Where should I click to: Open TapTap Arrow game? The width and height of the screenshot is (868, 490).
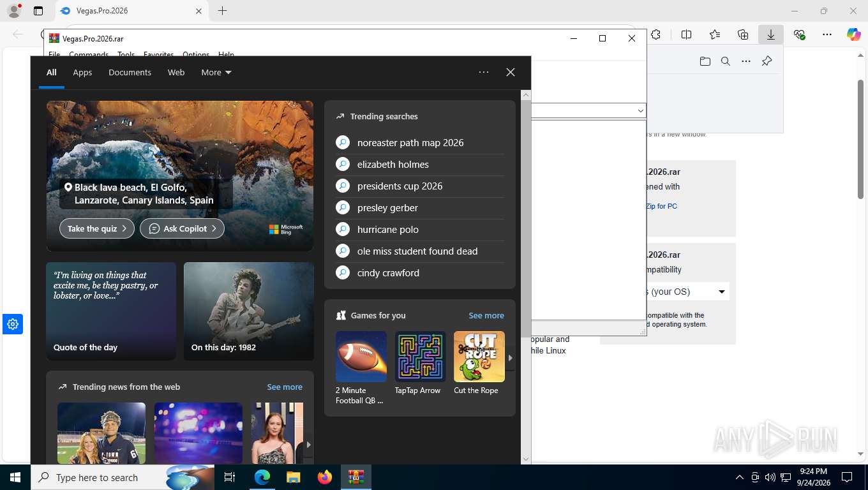420,364
